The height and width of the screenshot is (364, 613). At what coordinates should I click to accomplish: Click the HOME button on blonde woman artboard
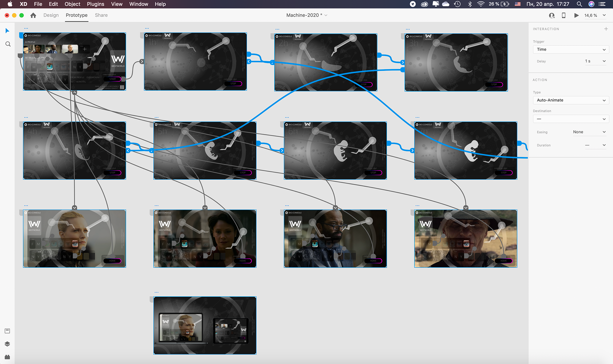click(112, 261)
